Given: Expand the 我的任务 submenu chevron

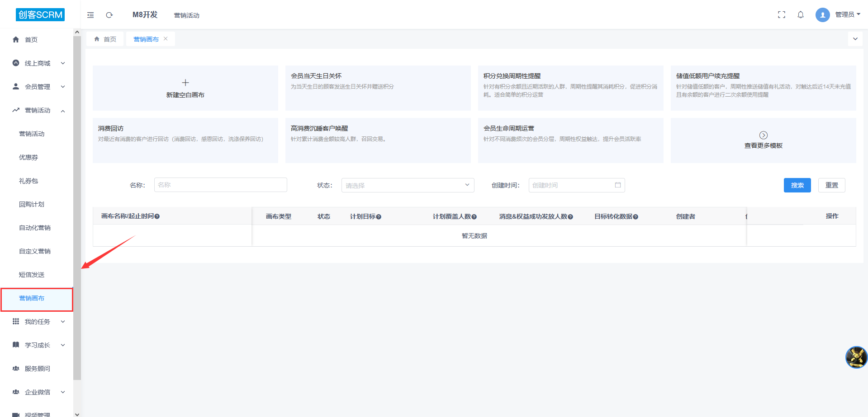Looking at the screenshot, I should click(x=63, y=322).
